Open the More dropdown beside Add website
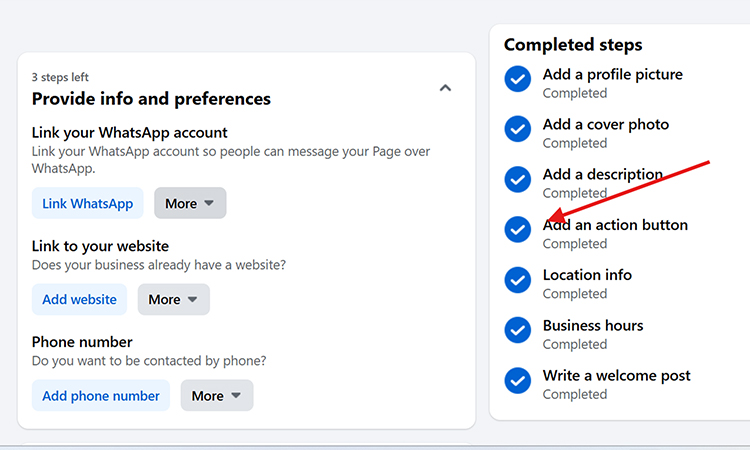This screenshot has width=750, height=450. point(174,299)
